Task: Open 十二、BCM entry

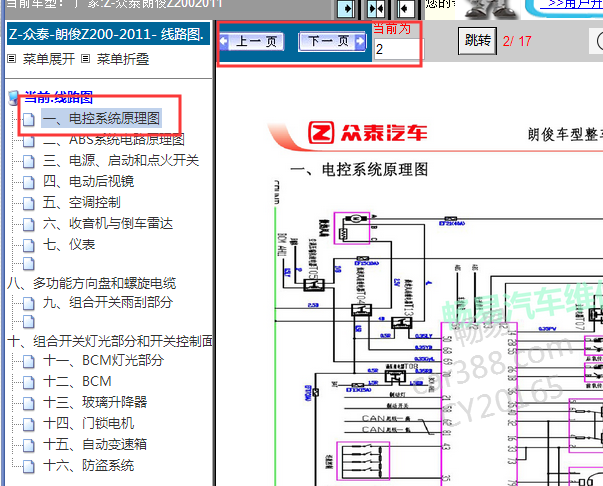Action: pos(77,381)
